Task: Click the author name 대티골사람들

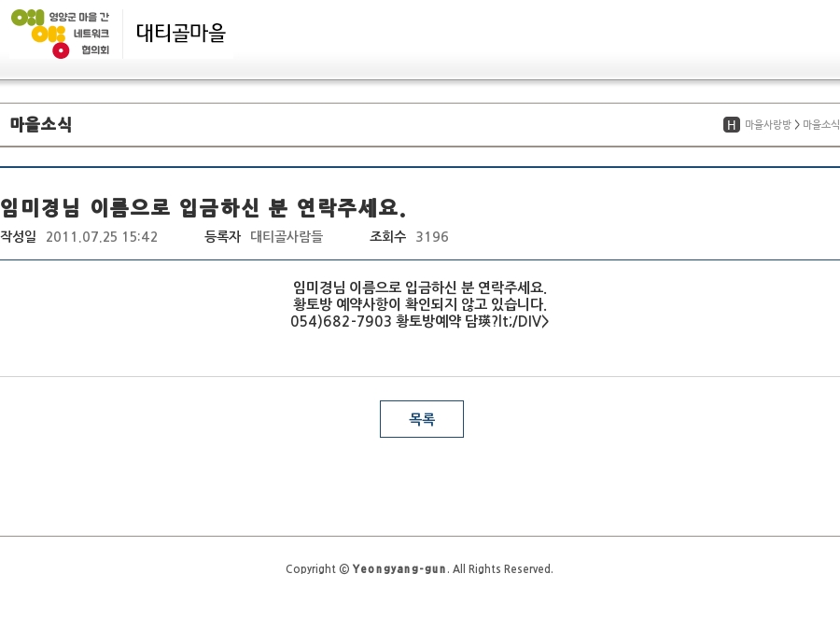Action: click(287, 237)
